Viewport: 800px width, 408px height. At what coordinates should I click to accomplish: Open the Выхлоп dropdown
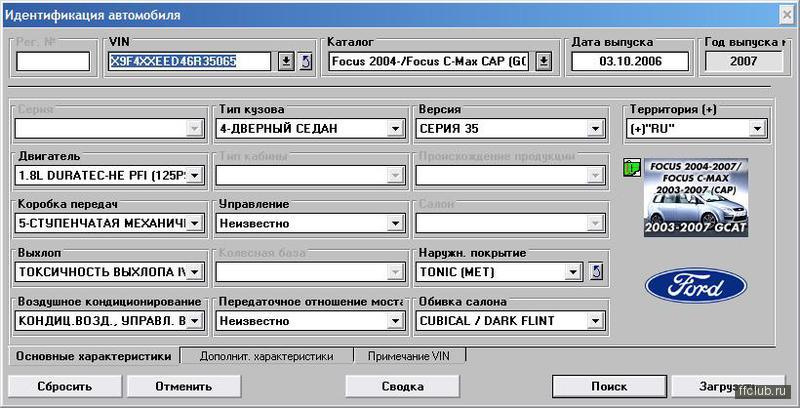(195, 272)
